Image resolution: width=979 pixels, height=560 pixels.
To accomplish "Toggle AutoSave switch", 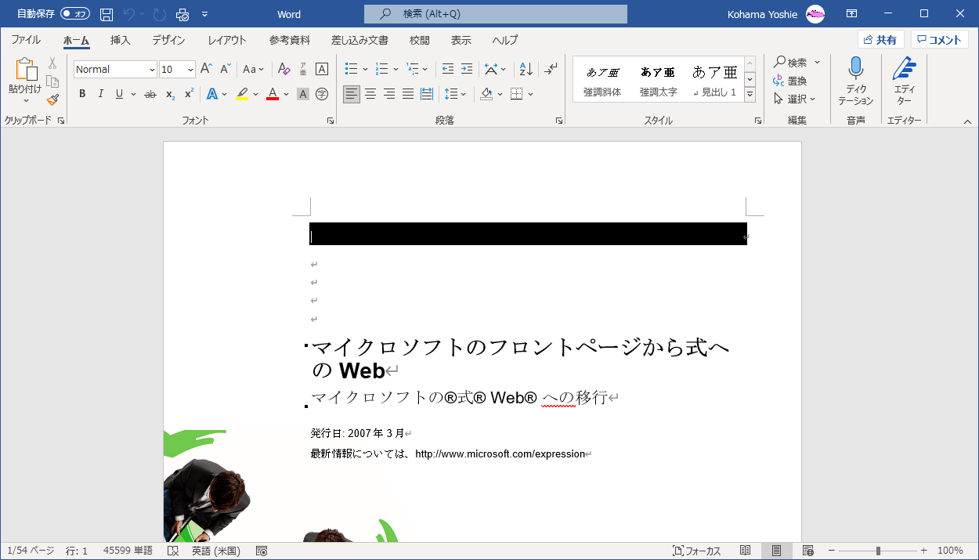I will [x=75, y=14].
